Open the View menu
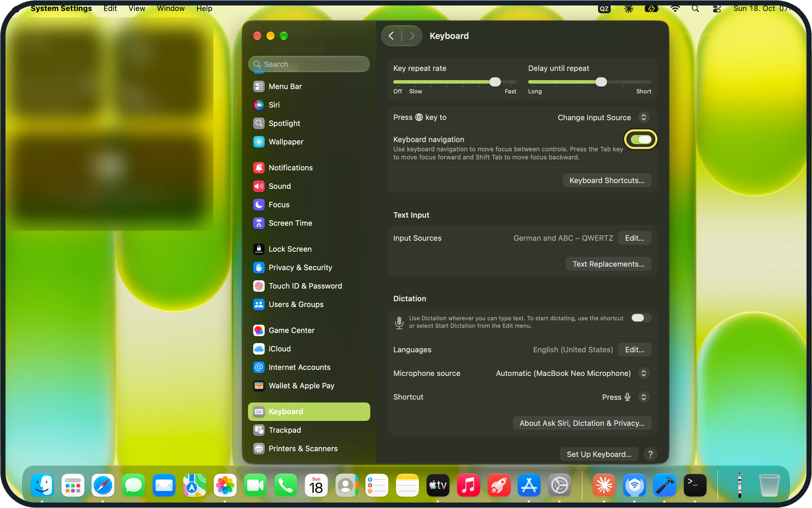The image size is (812, 508). 137,8
